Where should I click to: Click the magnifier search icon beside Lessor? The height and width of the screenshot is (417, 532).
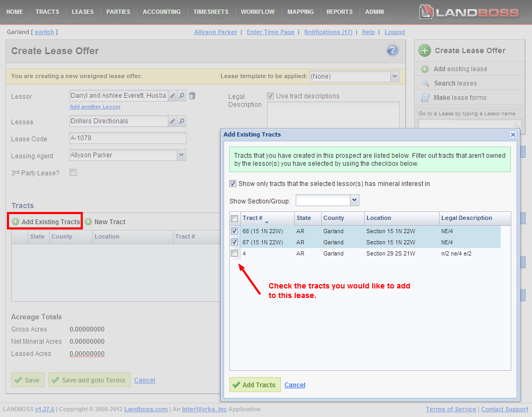(182, 96)
